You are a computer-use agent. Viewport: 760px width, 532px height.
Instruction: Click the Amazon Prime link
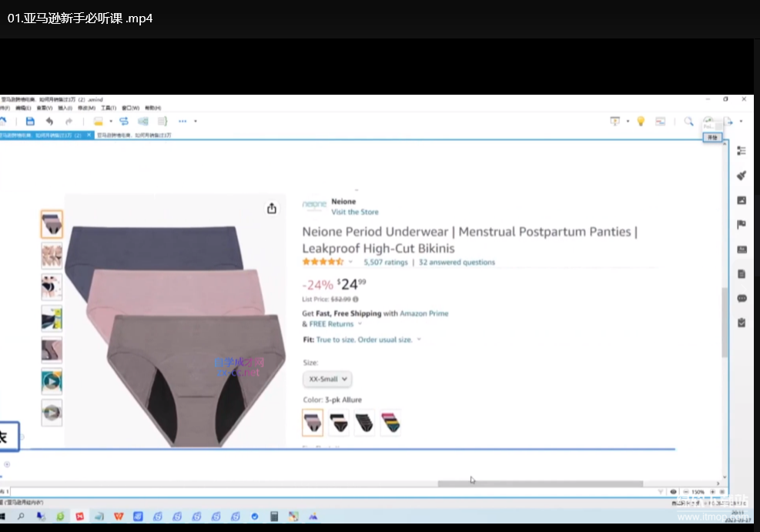[424, 313]
